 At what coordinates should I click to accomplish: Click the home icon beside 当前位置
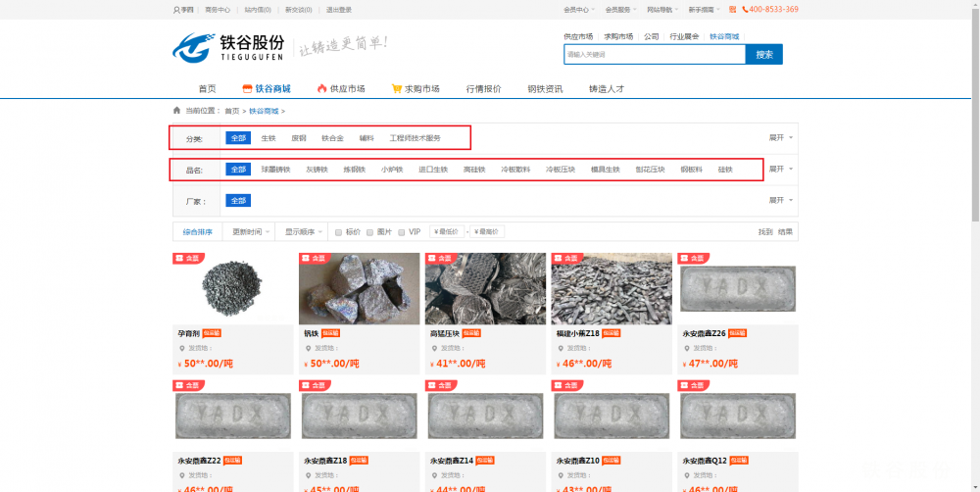pos(176,111)
